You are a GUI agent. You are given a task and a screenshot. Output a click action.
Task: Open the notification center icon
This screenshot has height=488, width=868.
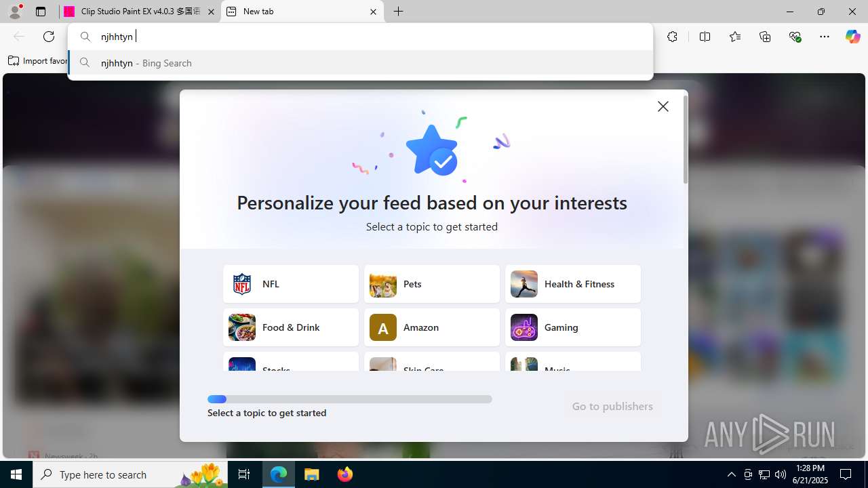coord(846,474)
